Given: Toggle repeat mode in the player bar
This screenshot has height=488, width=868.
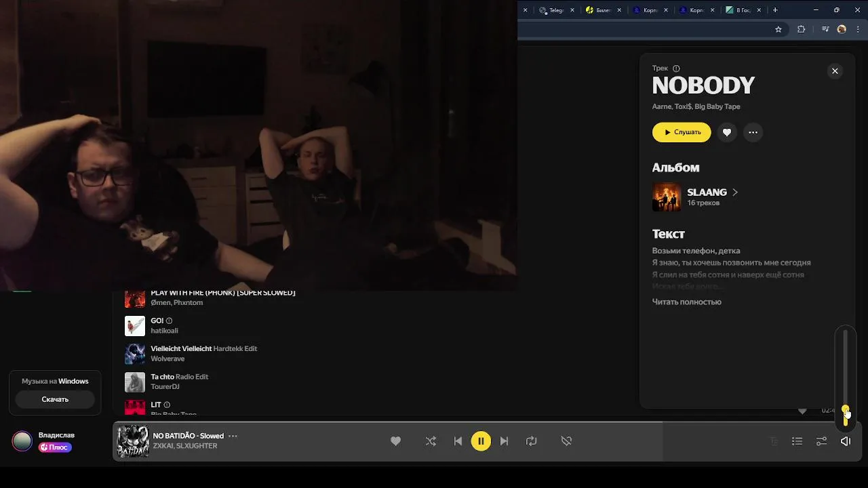Looking at the screenshot, I should (531, 441).
